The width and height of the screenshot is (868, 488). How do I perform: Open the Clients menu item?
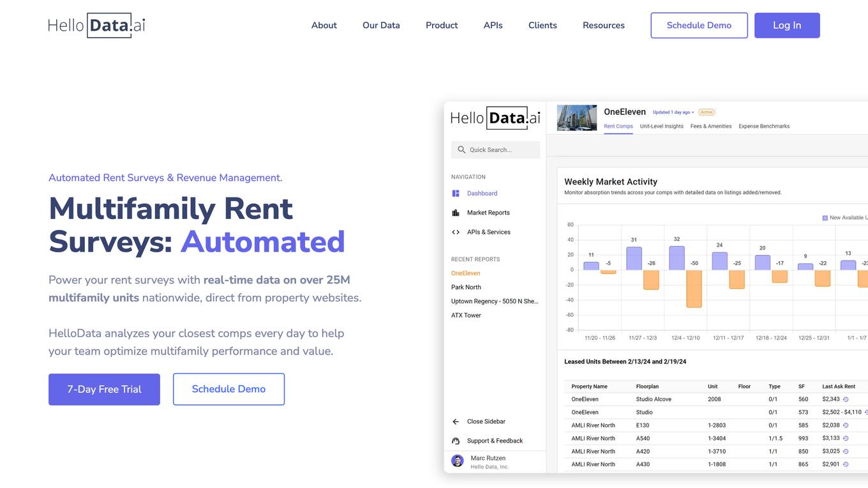(542, 26)
